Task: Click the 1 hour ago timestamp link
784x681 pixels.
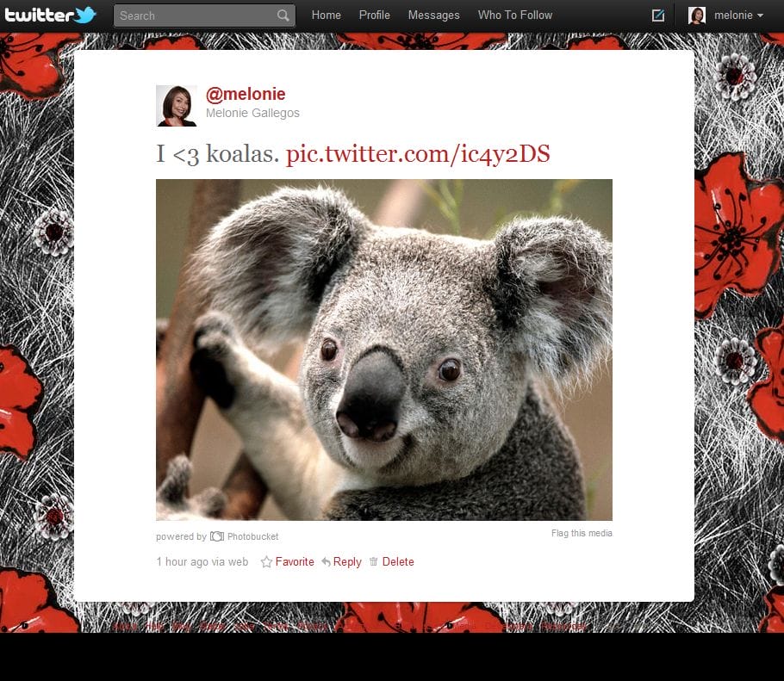Action: click(184, 561)
